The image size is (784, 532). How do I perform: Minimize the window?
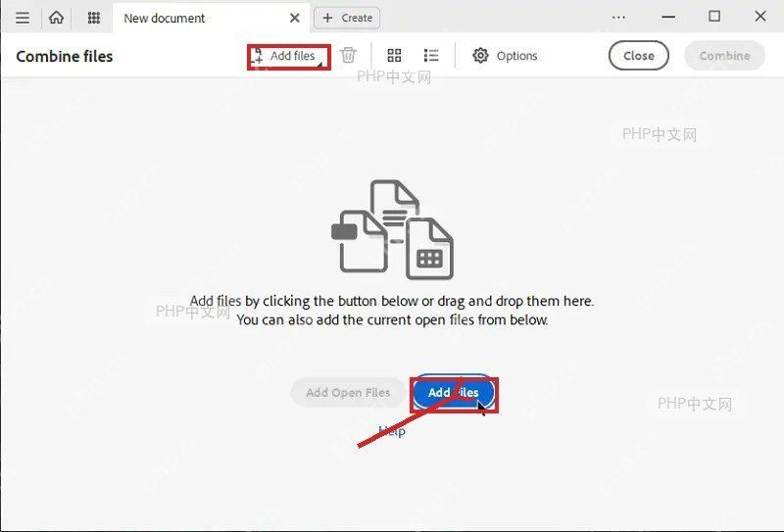(668, 17)
